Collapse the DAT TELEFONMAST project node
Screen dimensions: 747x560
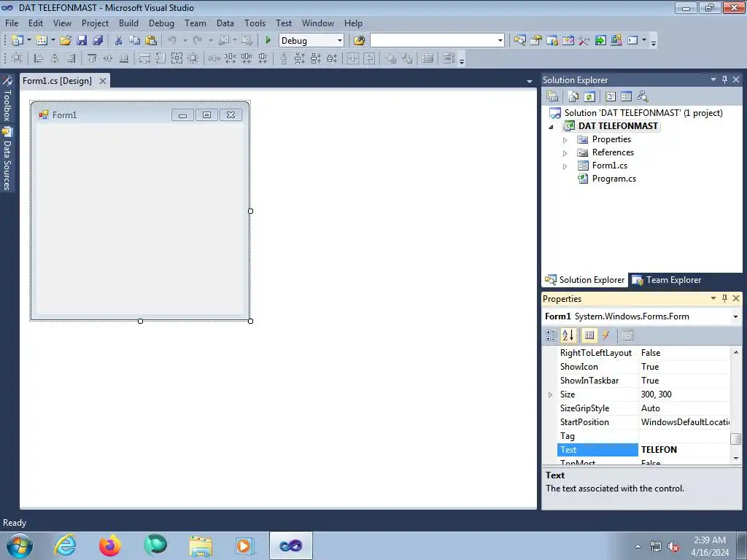[551, 127]
